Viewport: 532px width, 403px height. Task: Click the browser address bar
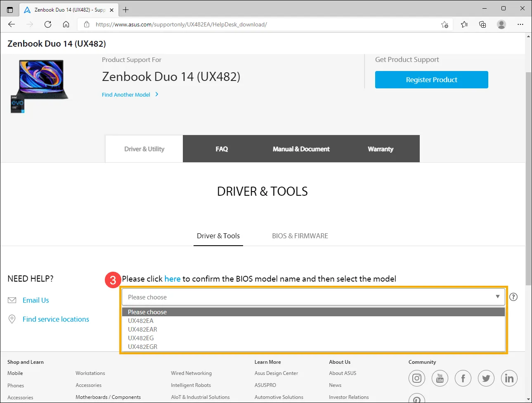[264, 24]
